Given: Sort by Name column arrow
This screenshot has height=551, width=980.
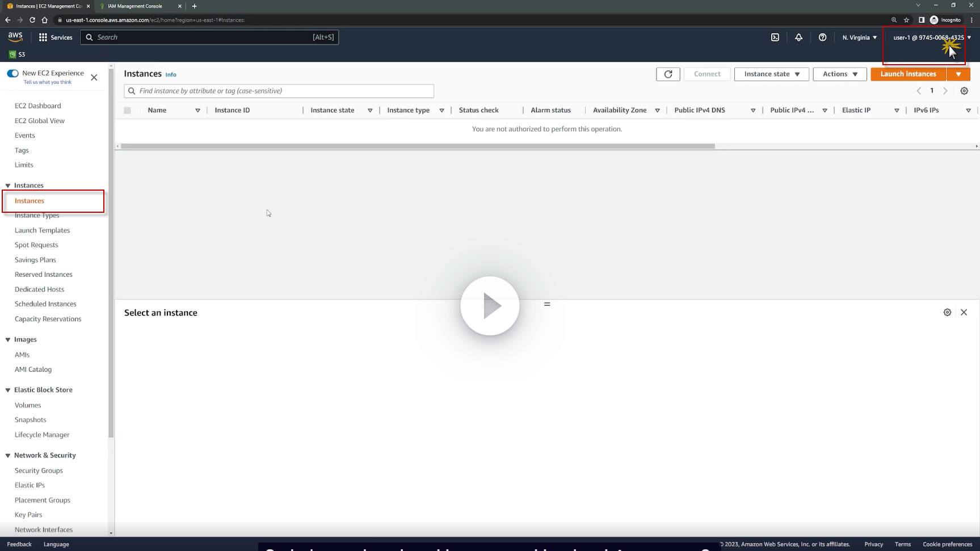Looking at the screenshot, I should click(197, 111).
